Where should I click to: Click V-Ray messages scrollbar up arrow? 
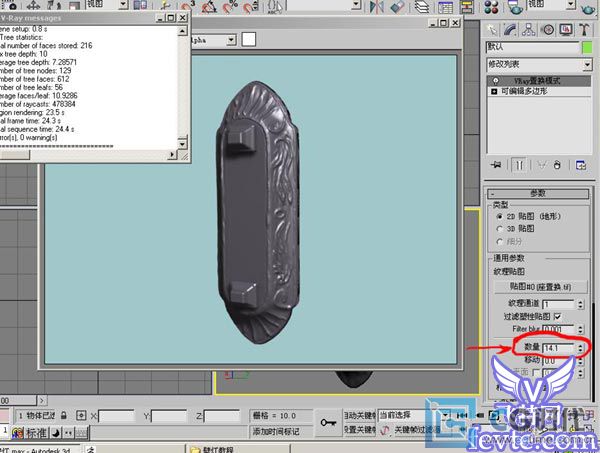tap(183, 31)
